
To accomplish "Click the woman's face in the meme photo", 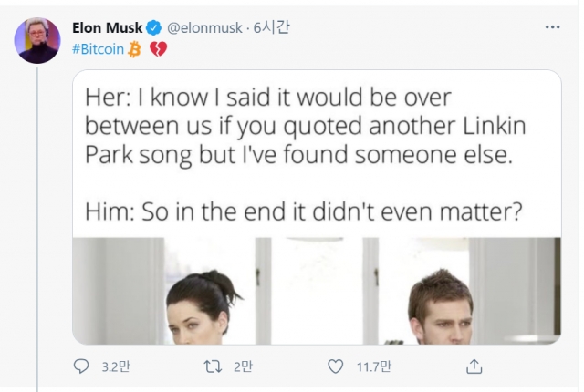I will pos(196,320).
